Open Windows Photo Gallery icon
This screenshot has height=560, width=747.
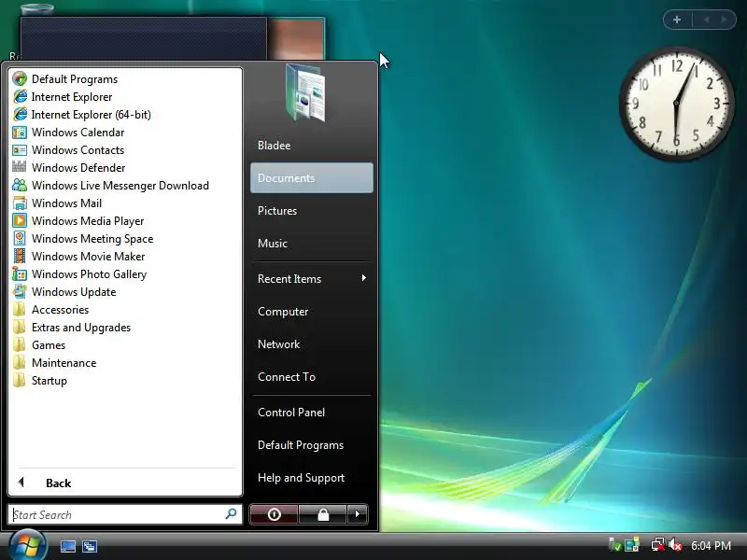[20, 274]
